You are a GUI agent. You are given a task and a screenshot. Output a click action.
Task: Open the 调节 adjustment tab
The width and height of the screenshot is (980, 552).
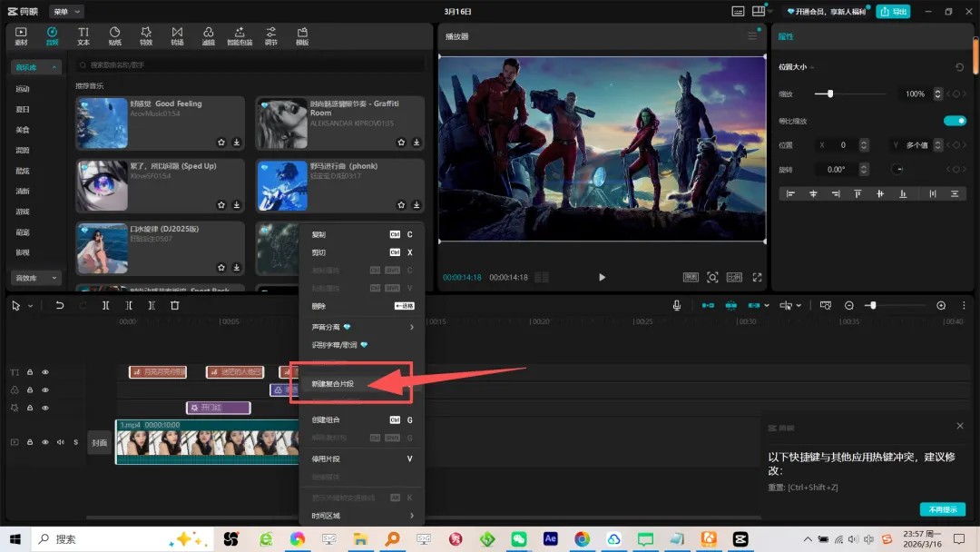[x=270, y=35]
